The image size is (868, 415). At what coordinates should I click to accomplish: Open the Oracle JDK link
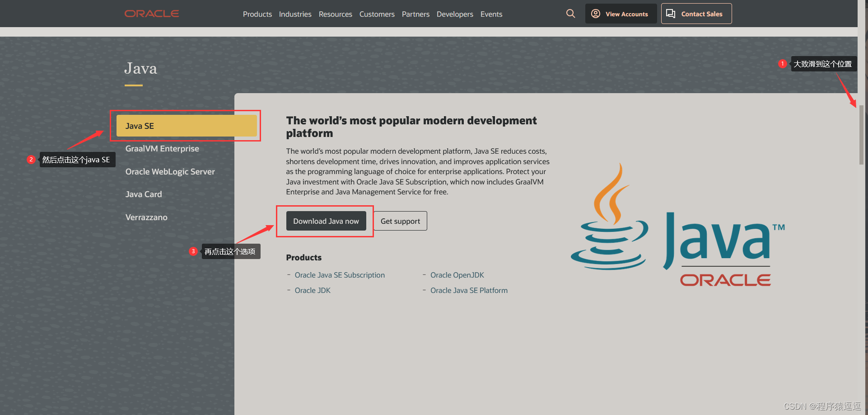[313, 290]
